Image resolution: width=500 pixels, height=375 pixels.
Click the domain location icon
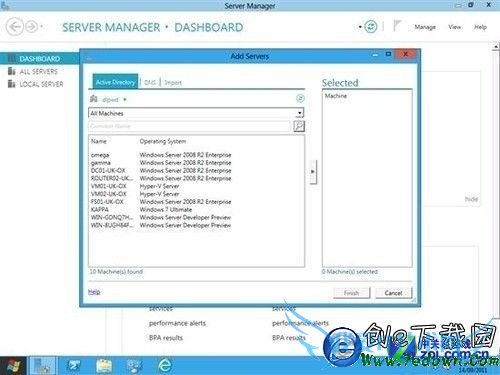click(94, 99)
